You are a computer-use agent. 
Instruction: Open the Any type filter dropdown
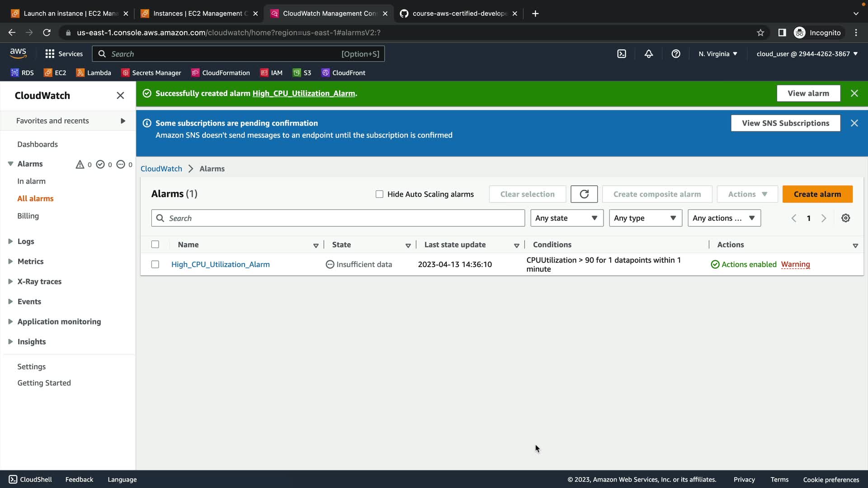pos(645,218)
